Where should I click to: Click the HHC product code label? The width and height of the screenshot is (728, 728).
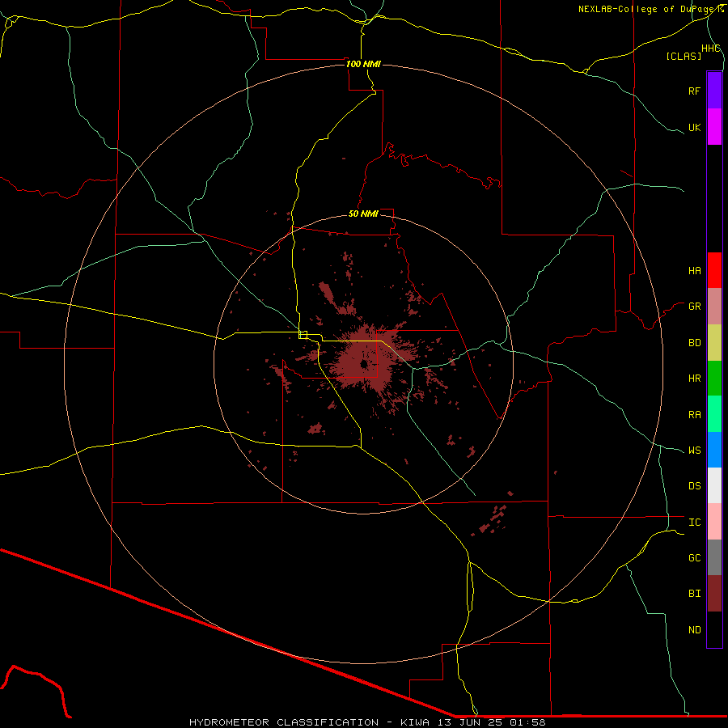click(x=710, y=49)
